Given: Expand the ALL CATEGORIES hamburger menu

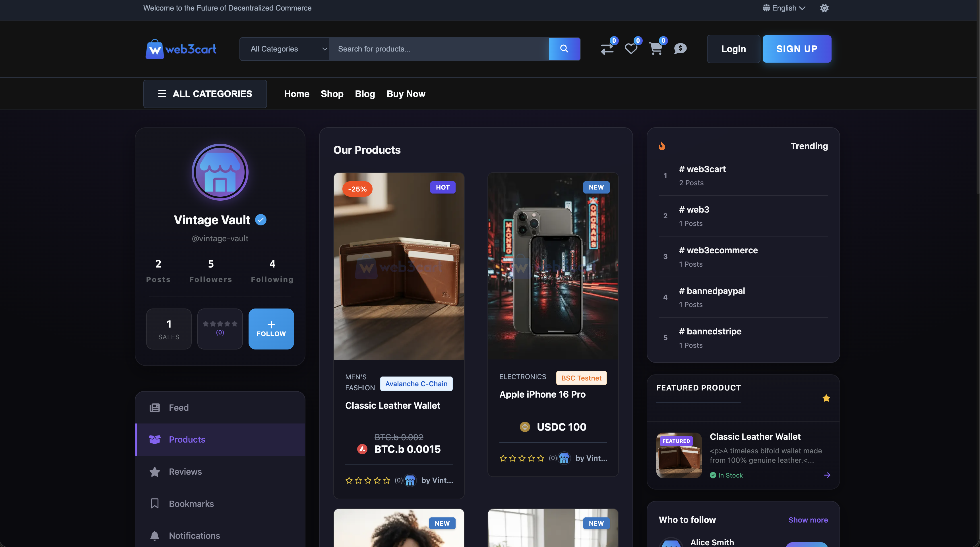Looking at the screenshot, I should [x=205, y=94].
